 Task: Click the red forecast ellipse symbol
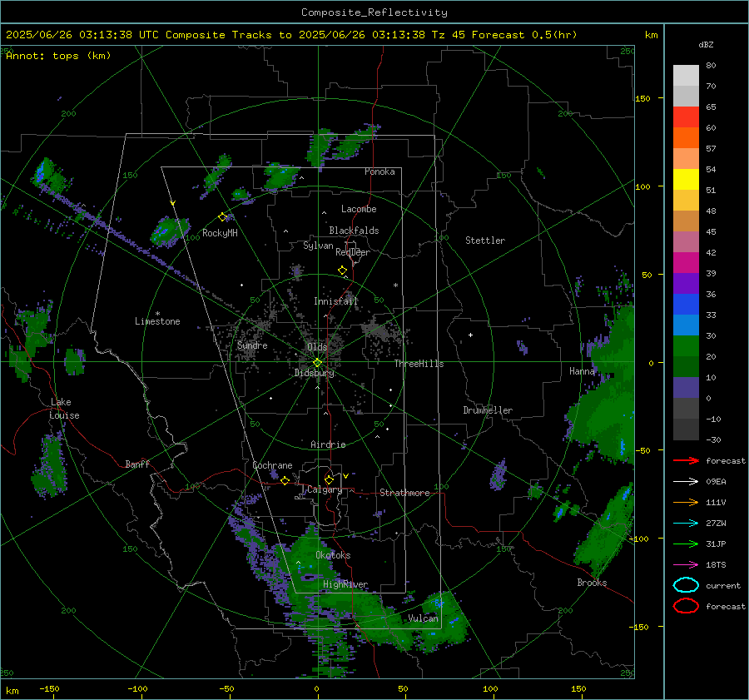pyautogui.click(x=686, y=606)
